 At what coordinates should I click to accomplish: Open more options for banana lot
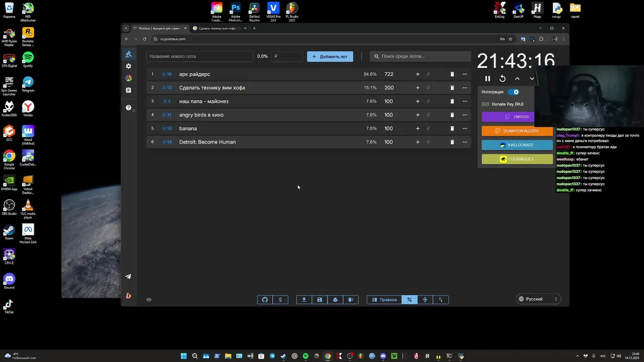click(465, 128)
